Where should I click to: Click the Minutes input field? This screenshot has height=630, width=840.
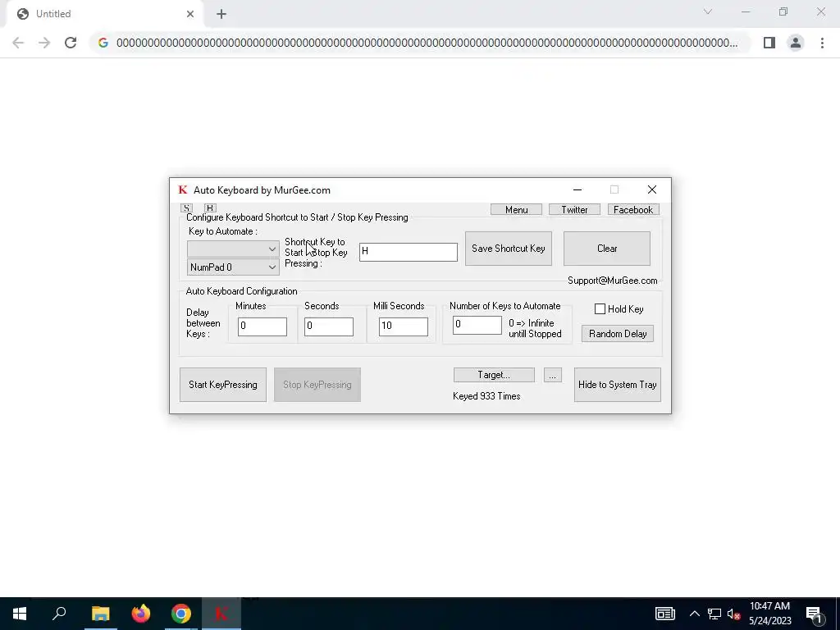point(262,326)
